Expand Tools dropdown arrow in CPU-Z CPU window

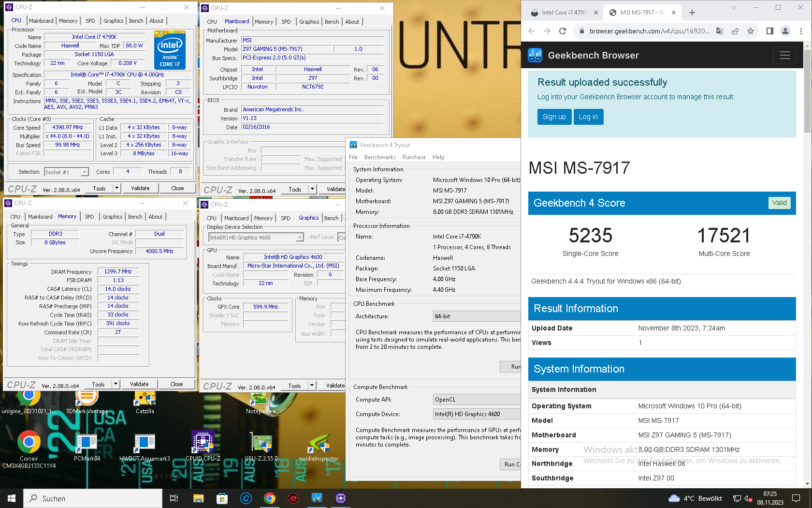116,188
